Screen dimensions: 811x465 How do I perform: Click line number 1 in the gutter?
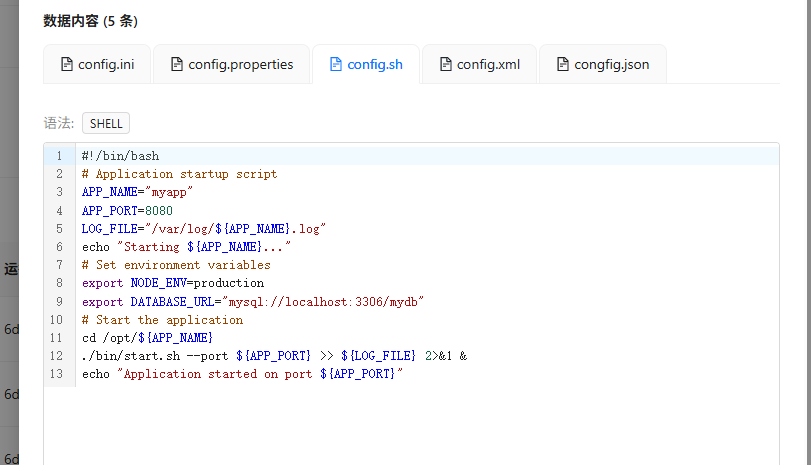pos(59,156)
